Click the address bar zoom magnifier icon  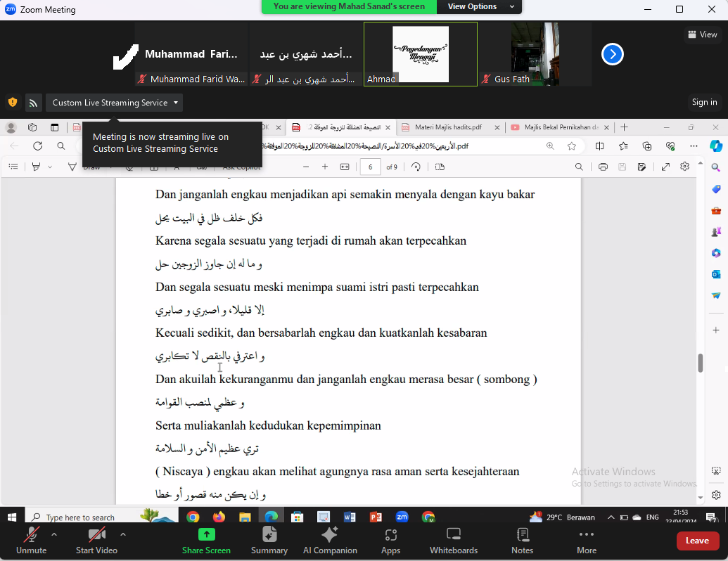pyautogui.click(x=550, y=146)
